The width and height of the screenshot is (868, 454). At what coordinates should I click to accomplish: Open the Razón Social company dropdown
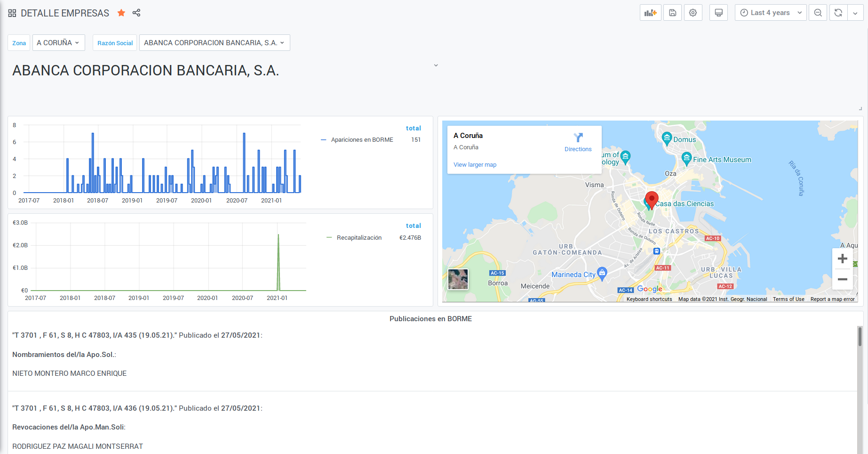215,42
